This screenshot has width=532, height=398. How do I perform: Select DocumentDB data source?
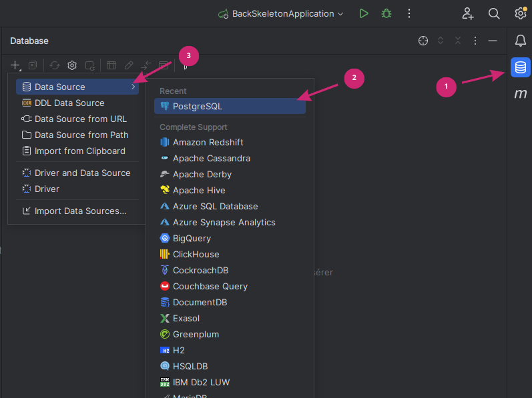click(x=230, y=302)
